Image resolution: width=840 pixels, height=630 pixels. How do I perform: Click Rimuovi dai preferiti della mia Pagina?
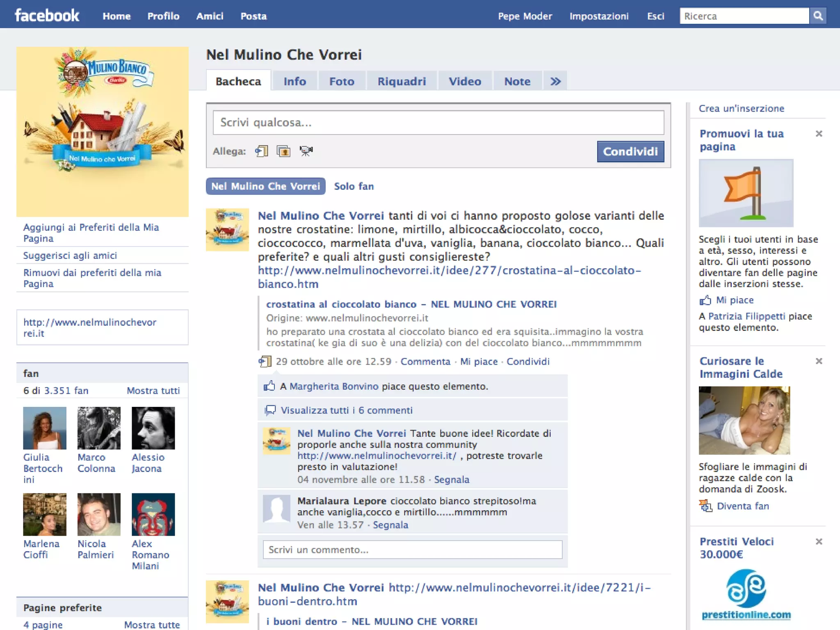(92, 278)
